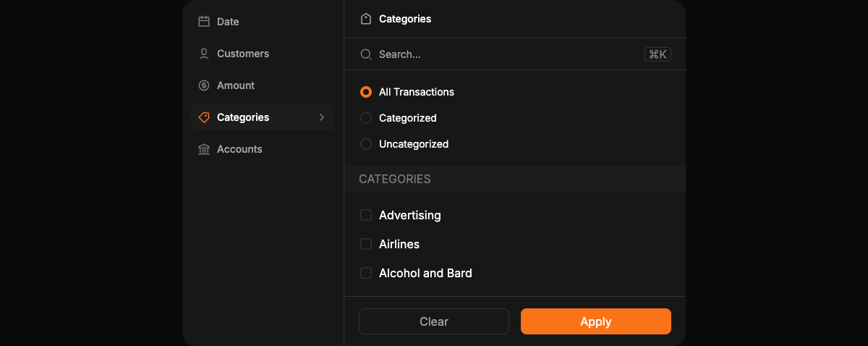Choose the Uncategorized radio button
Image resolution: width=868 pixels, height=346 pixels.
(x=366, y=144)
